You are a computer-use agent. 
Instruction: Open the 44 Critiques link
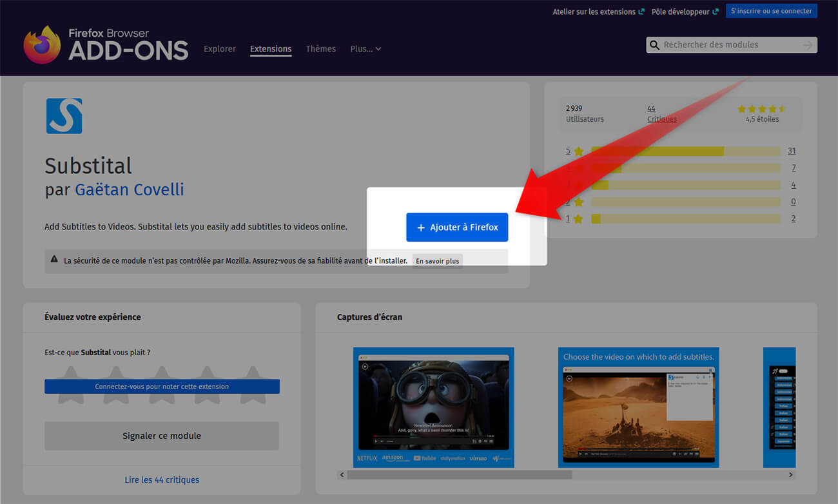coord(662,114)
